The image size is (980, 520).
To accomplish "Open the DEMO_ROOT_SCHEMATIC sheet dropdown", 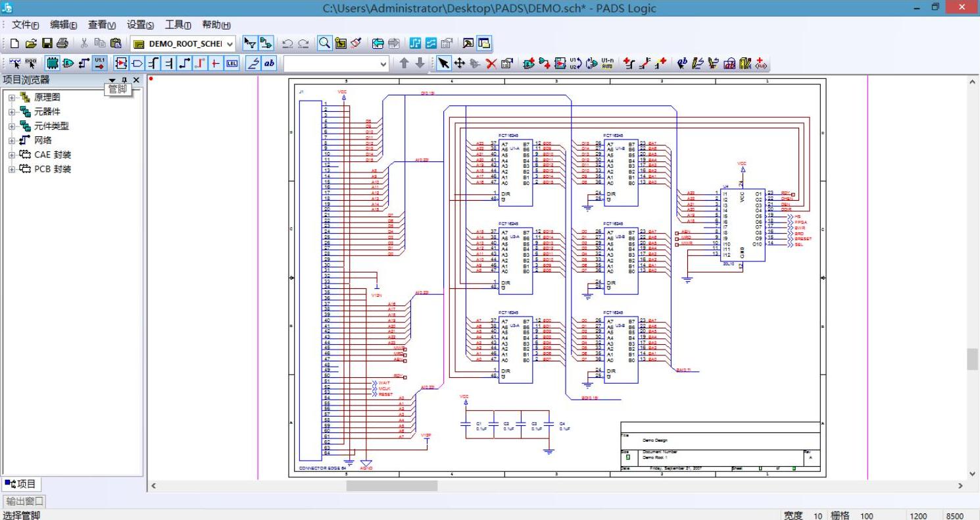I will [230, 44].
